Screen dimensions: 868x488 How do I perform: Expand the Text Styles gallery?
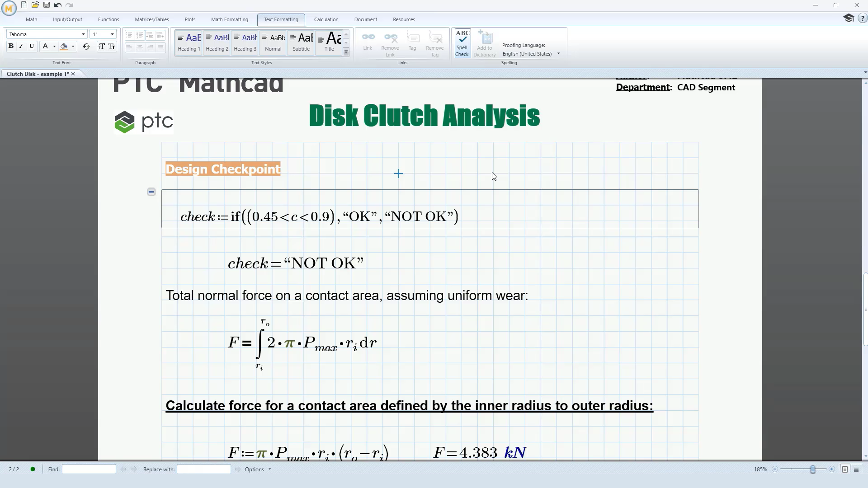pos(346,52)
